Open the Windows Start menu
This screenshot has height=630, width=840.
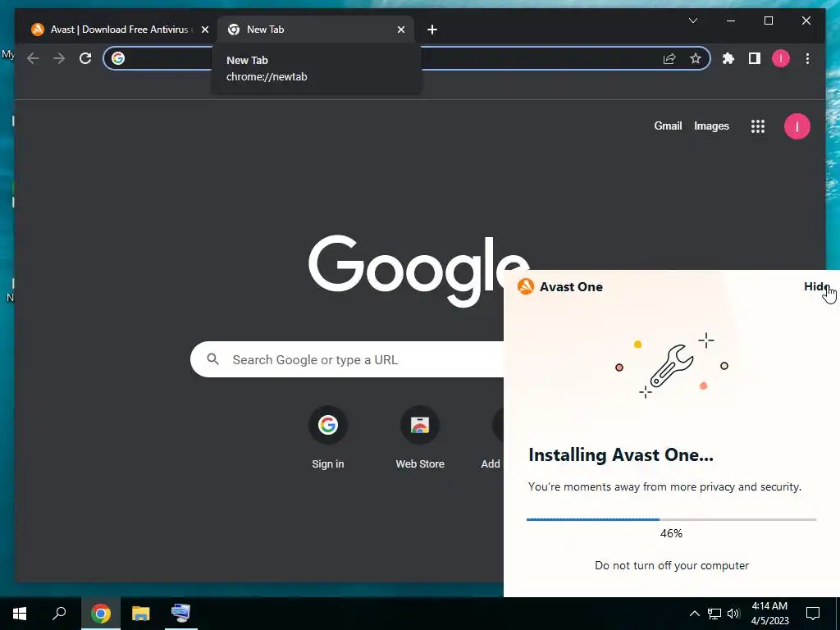point(20,614)
